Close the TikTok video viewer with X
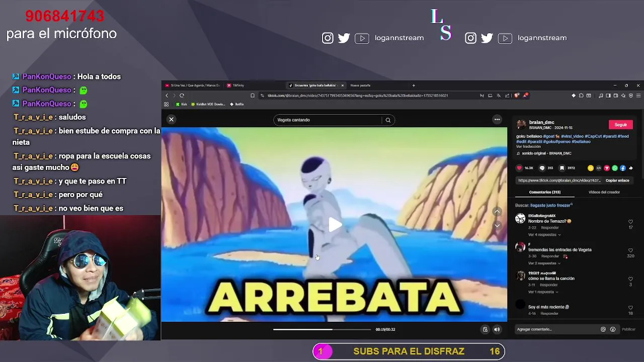644x362 pixels. pyautogui.click(x=171, y=120)
